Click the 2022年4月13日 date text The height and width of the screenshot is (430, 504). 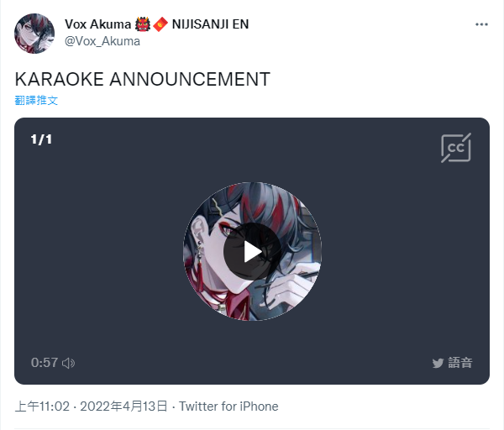point(123,406)
